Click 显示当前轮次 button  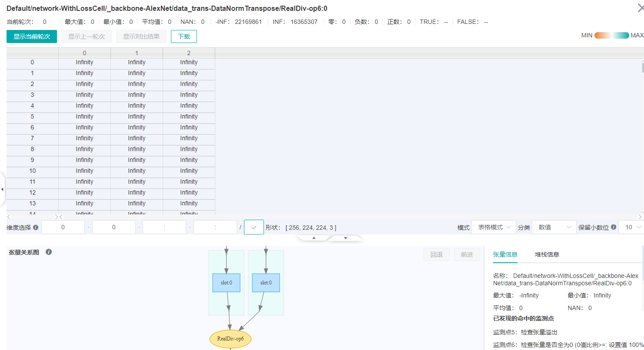coord(32,36)
